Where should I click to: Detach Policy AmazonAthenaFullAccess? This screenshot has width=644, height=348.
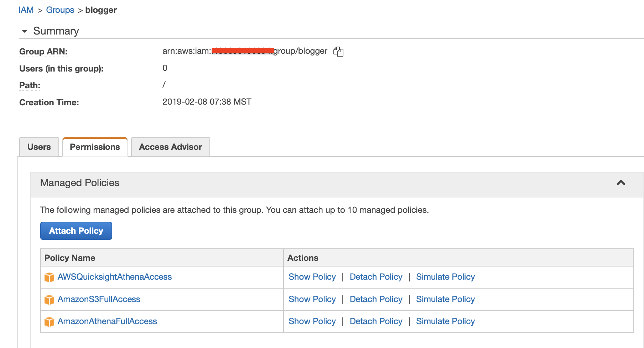coord(376,321)
